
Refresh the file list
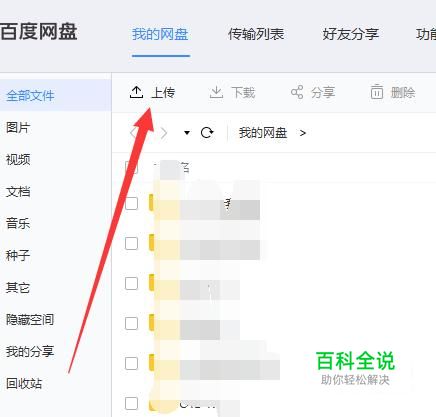coord(207,133)
